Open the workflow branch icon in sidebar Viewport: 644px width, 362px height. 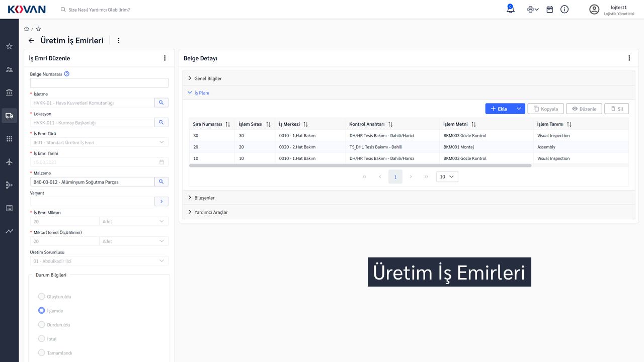9,185
